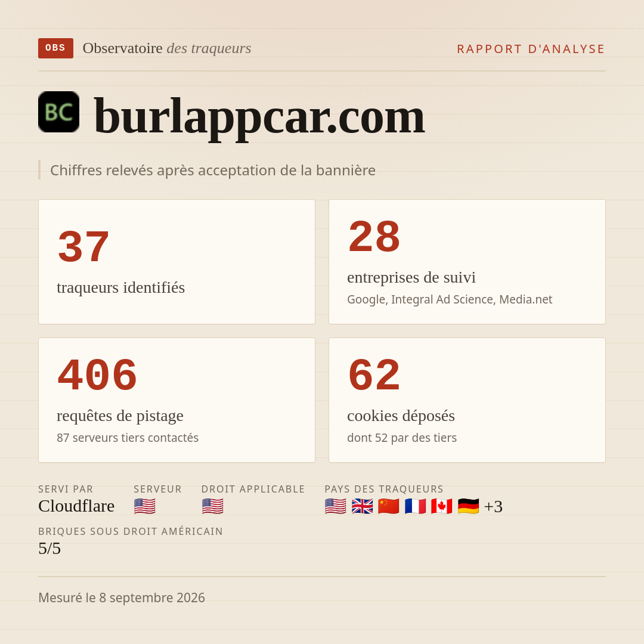Image resolution: width=644 pixels, height=644 pixels.
Task: Open the 28 entreprises de suivi card
Action: (467, 262)
